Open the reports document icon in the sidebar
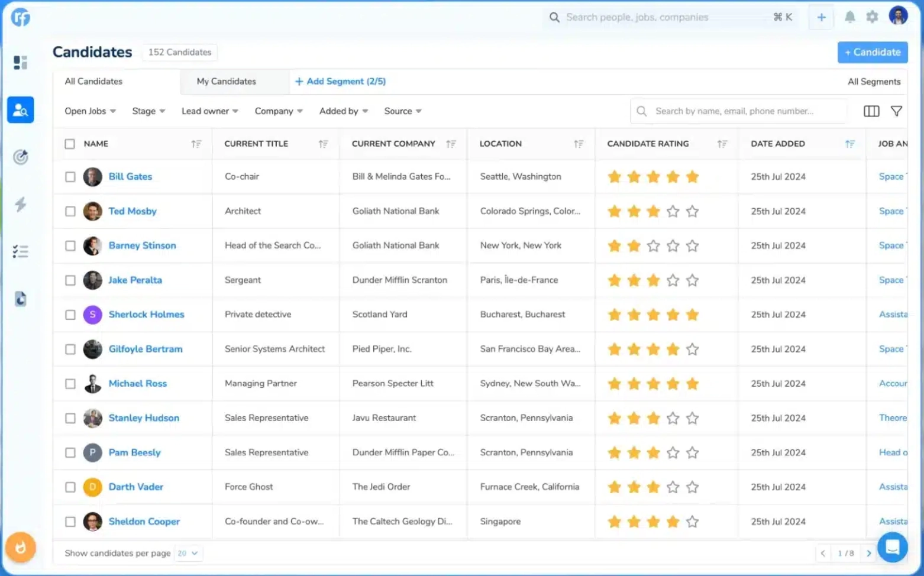 coord(20,299)
